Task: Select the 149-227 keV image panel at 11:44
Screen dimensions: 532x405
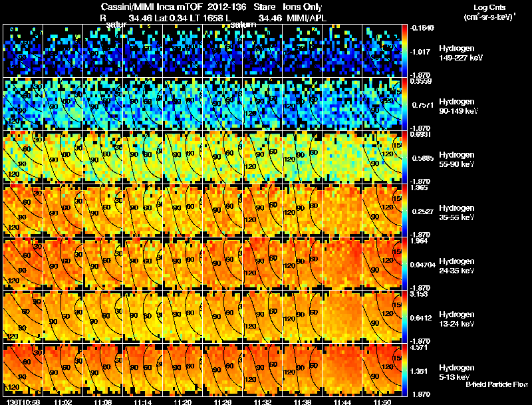Action: pyautogui.click(x=342, y=51)
